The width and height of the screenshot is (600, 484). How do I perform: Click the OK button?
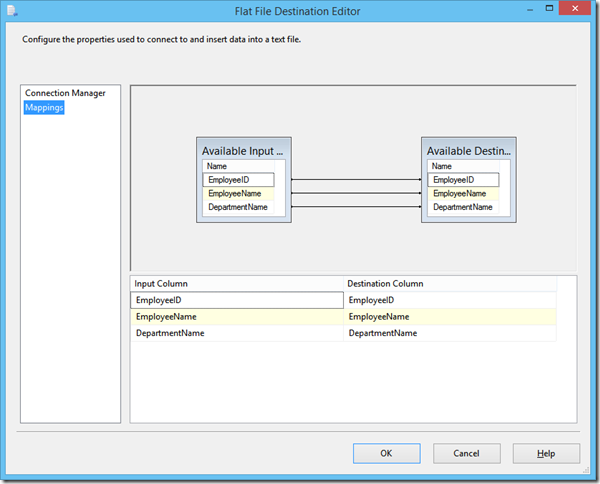(386, 453)
